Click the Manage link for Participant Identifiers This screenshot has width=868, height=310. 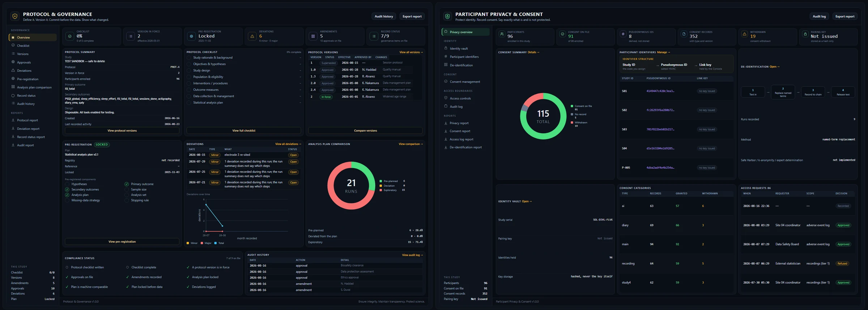pyautogui.click(x=663, y=52)
